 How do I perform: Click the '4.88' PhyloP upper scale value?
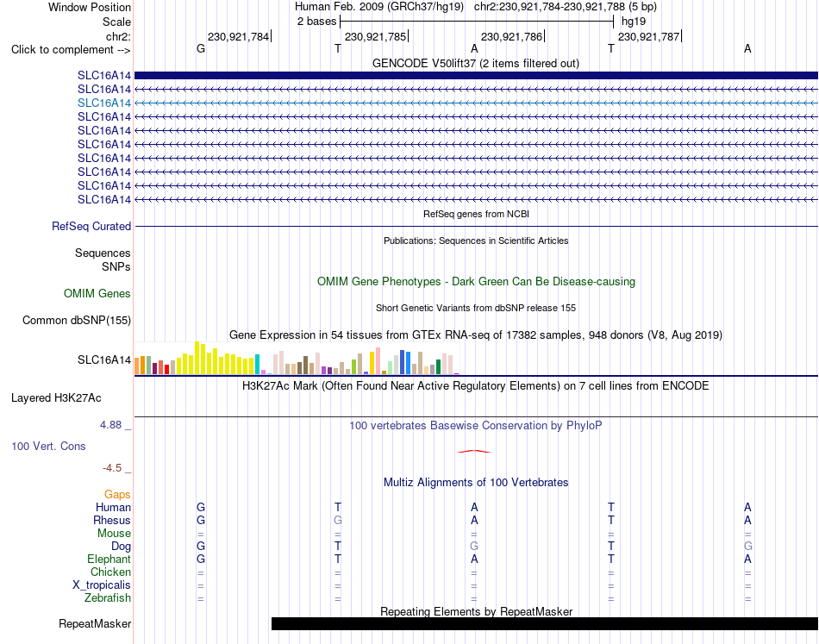(x=110, y=425)
